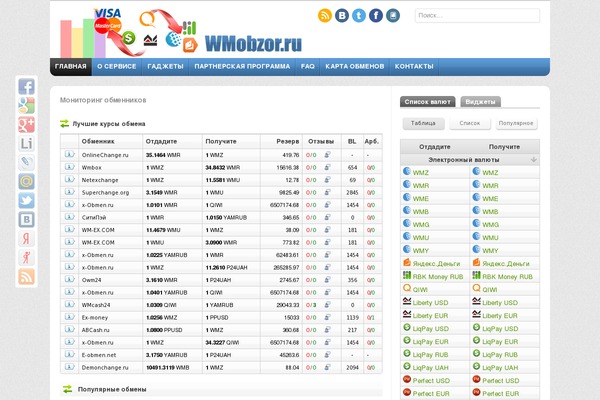This screenshot has width=600, height=400.
Task: Open info icon for Netexchange row
Action: (x=69, y=180)
